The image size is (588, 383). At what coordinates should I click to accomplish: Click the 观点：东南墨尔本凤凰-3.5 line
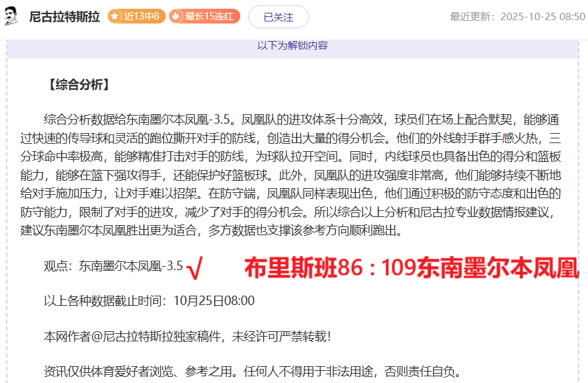pyautogui.click(x=113, y=266)
